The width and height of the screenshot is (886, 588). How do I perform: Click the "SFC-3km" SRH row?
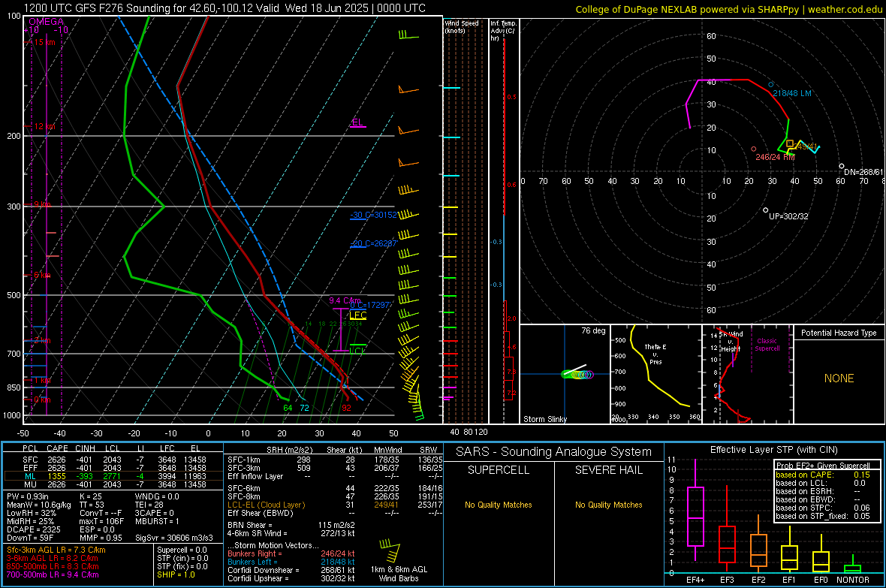(336, 468)
